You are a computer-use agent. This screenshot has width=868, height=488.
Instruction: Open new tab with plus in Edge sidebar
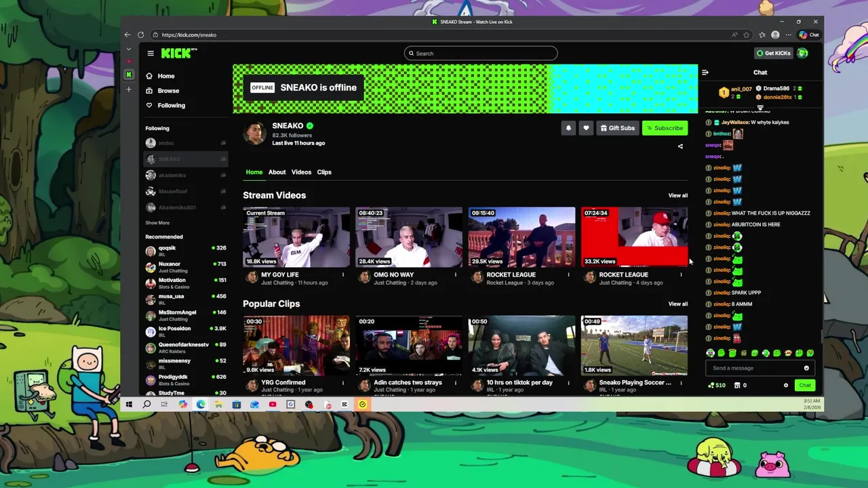[x=128, y=89]
